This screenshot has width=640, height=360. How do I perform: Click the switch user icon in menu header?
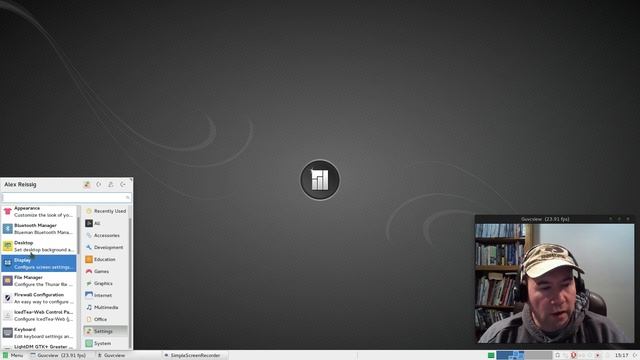[x=111, y=184]
